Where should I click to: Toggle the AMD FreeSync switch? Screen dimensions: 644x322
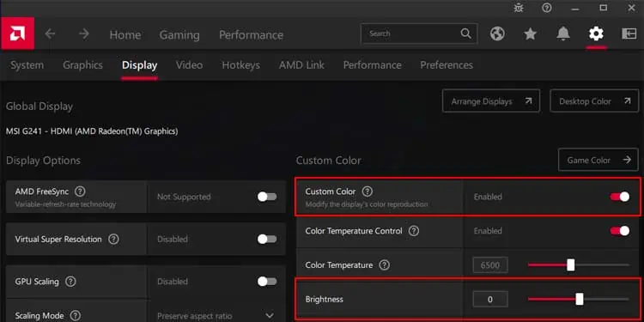pyautogui.click(x=267, y=197)
